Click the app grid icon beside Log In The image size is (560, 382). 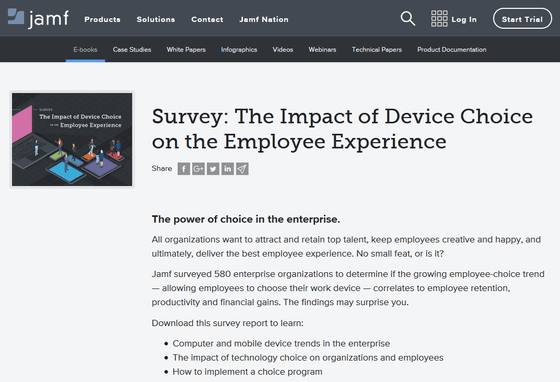pyautogui.click(x=439, y=19)
